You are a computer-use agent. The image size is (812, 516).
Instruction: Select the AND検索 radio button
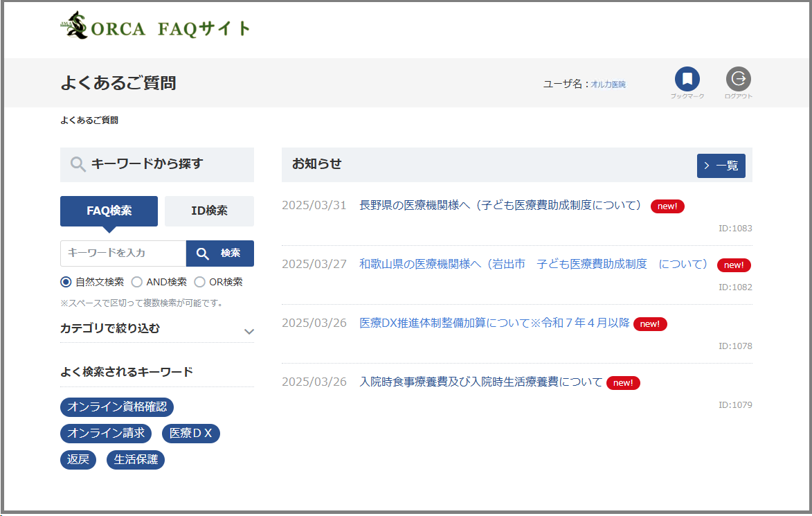pyautogui.click(x=136, y=282)
